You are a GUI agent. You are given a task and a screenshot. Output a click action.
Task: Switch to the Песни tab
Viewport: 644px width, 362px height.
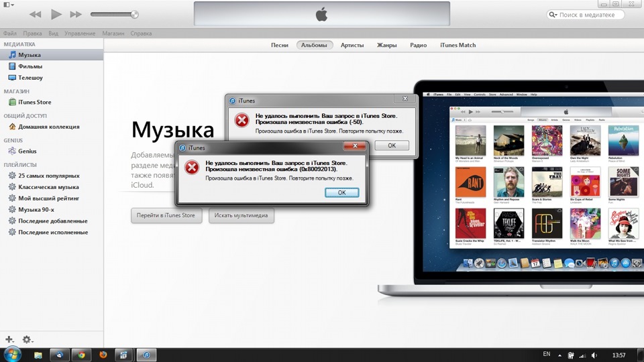280,45
